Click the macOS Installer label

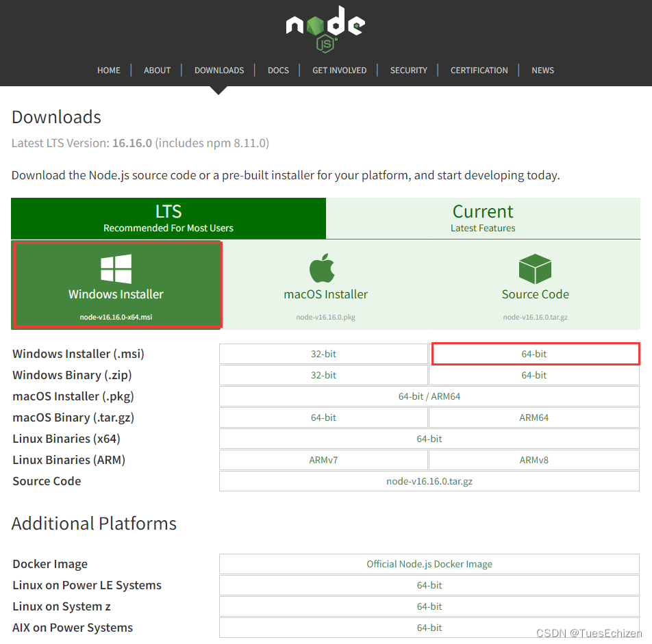(x=325, y=294)
